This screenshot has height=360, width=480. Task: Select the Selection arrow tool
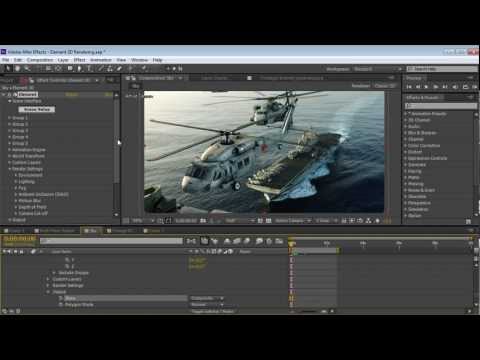[8, 68]
